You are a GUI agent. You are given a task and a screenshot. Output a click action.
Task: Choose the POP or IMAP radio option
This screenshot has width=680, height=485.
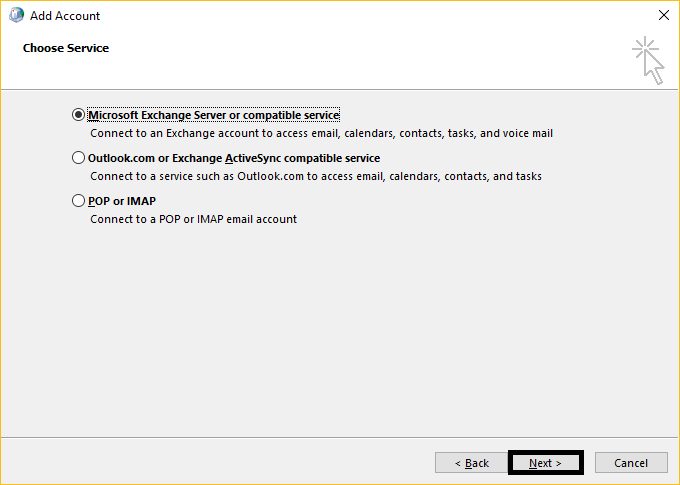click(78, 201)
